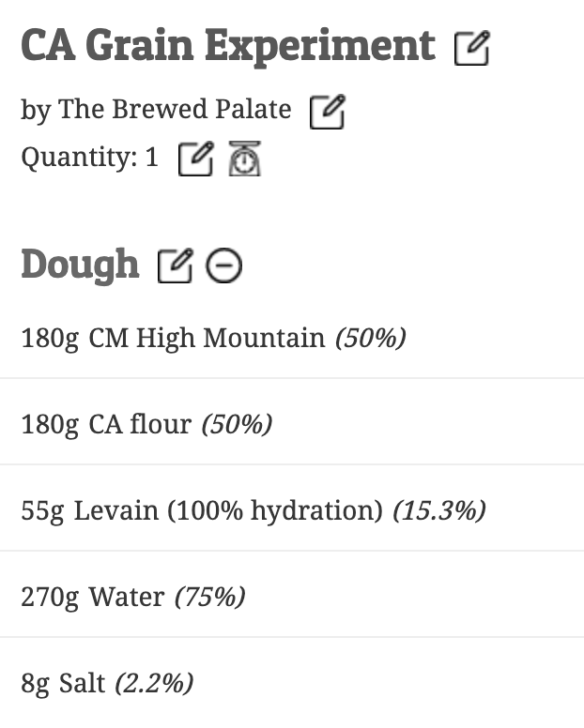
Task: Click the 2.2% Salt percentage
Action: (154, 683)
